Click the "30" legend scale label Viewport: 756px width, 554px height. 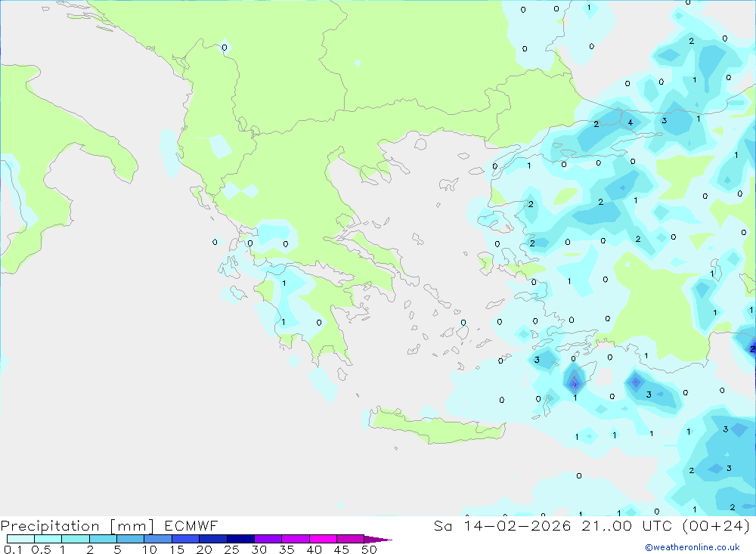259,549
